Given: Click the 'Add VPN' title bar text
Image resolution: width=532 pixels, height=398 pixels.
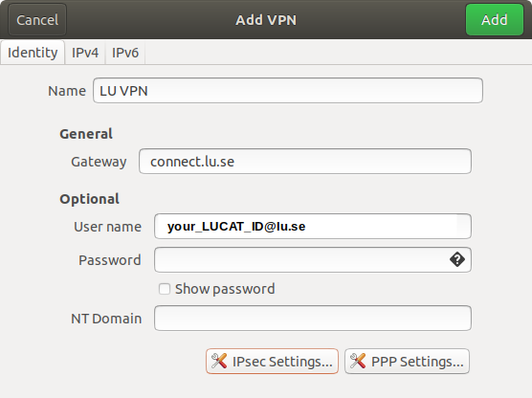Looking at the screenshot, I should tap(266, 20).
